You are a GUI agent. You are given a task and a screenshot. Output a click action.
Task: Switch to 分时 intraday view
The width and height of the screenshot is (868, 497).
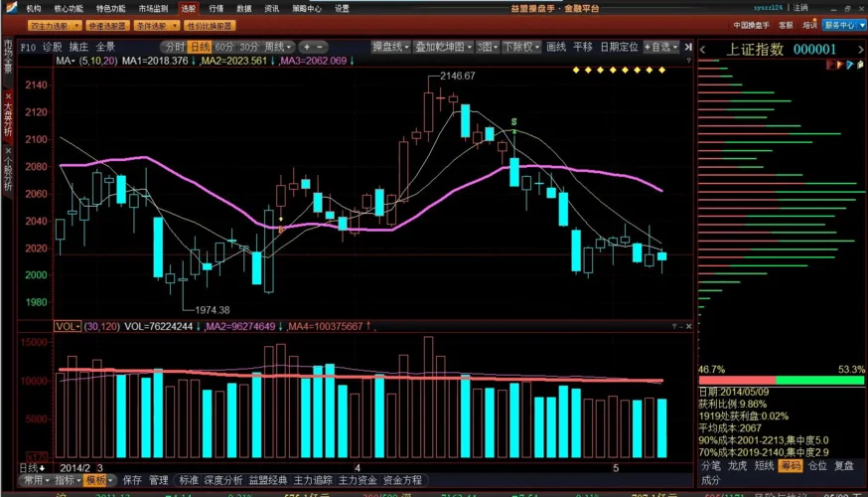[x=175, y=47]
